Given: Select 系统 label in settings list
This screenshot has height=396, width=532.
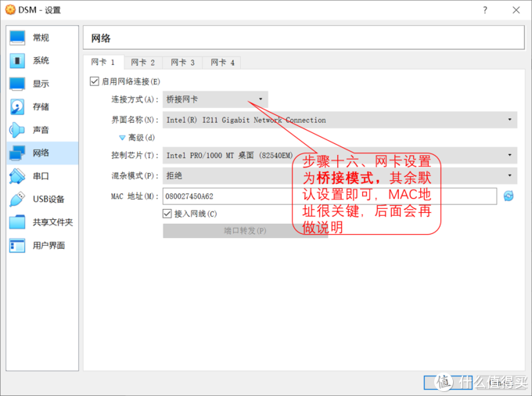Looking at the screenshot, I should 41,61.
